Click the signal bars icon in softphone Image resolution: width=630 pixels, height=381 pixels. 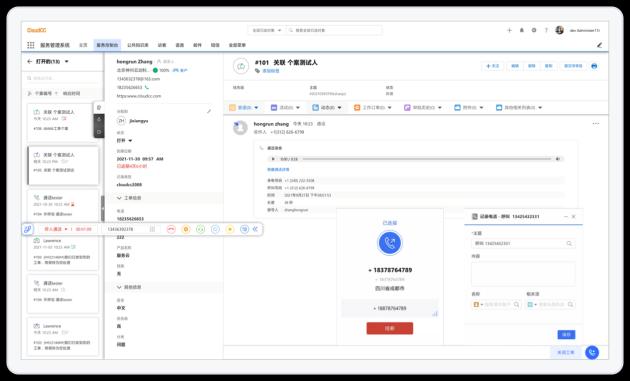tap(435, 313)
